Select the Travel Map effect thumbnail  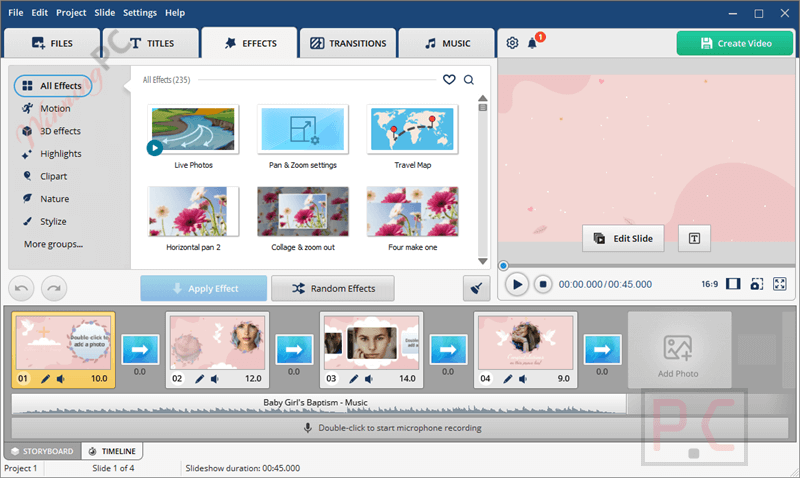pos(412,130)
